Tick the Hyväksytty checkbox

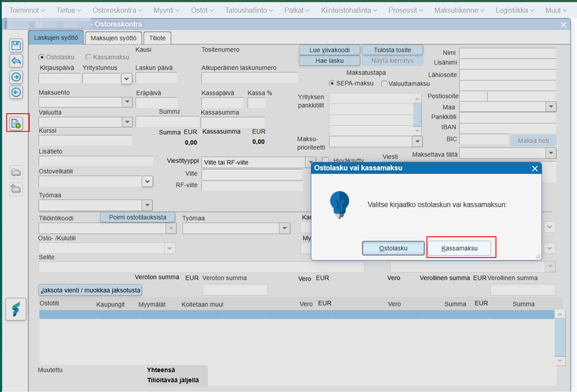(325, 160)
